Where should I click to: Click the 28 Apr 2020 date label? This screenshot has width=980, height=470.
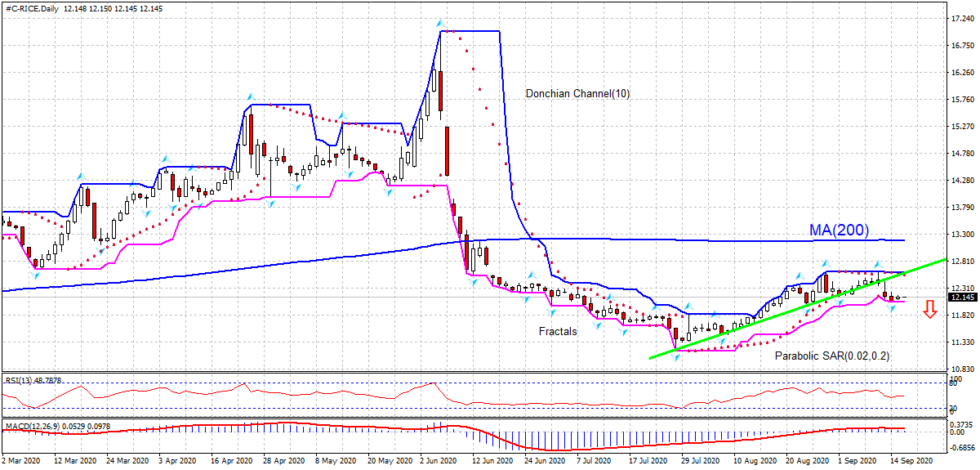coord(283,462)
